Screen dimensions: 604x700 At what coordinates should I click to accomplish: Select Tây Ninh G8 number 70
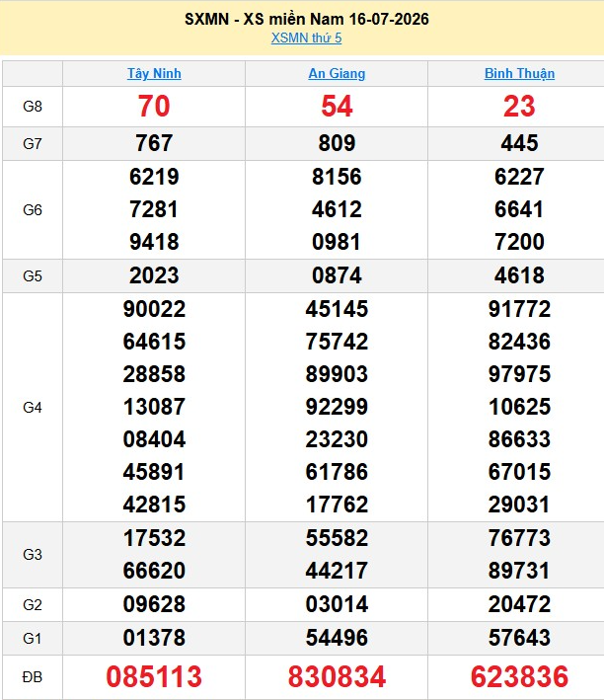[154, 107]
